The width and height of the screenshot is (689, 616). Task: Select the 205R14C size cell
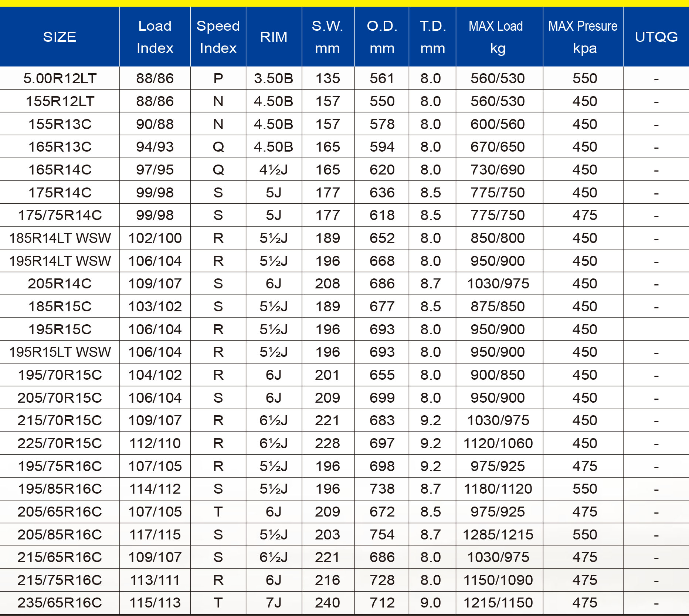[x=60, y=284]
